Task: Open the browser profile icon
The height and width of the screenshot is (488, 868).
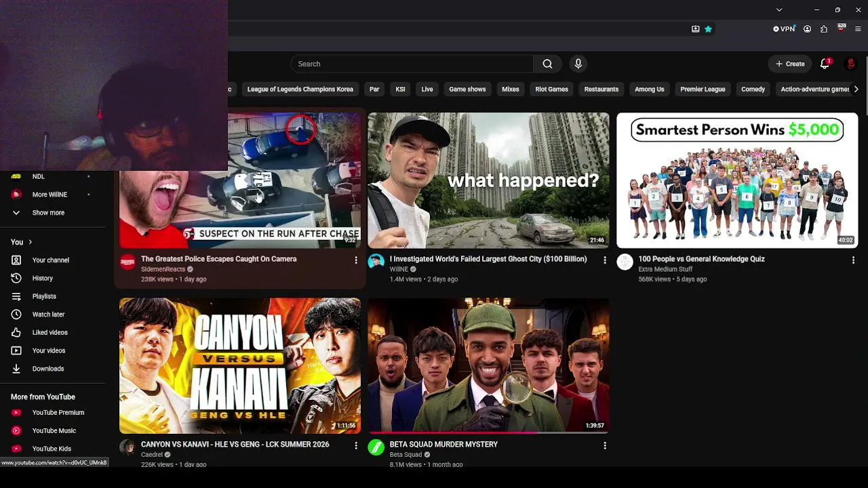Action: (x=807, y=29)
